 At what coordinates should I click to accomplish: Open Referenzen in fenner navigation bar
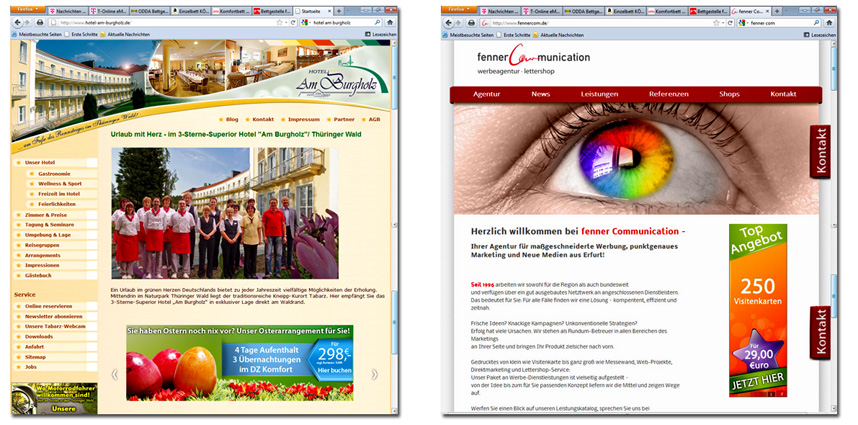click(x=669, y=94)
